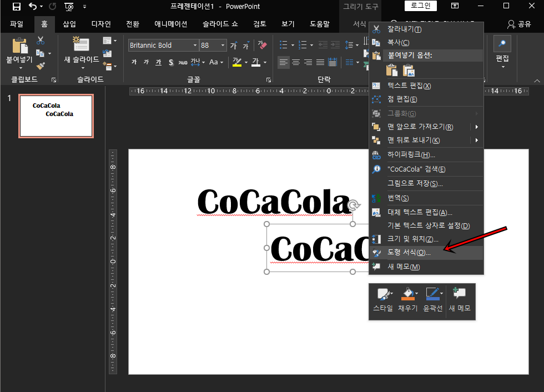Click the Decrease indent icon
This screenshot has height=392, width=544.
click(x=323, y=45)
